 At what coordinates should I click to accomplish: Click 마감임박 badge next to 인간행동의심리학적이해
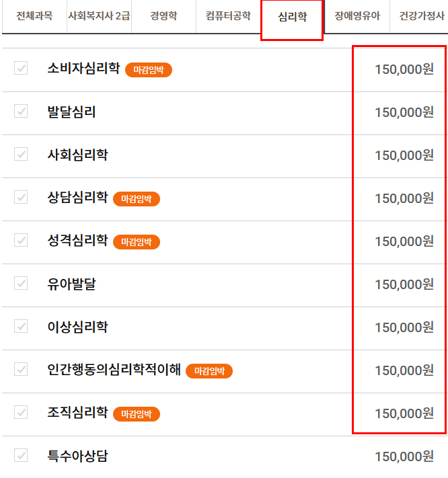[x=209, y=371]
